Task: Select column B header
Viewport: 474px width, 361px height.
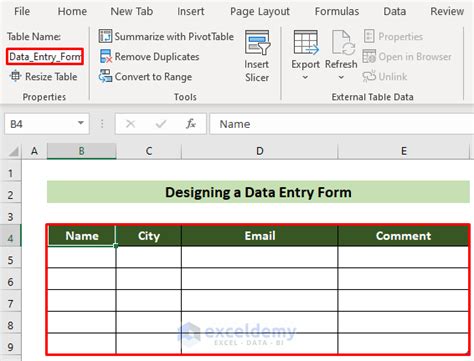Action: [x=82, y=151]
